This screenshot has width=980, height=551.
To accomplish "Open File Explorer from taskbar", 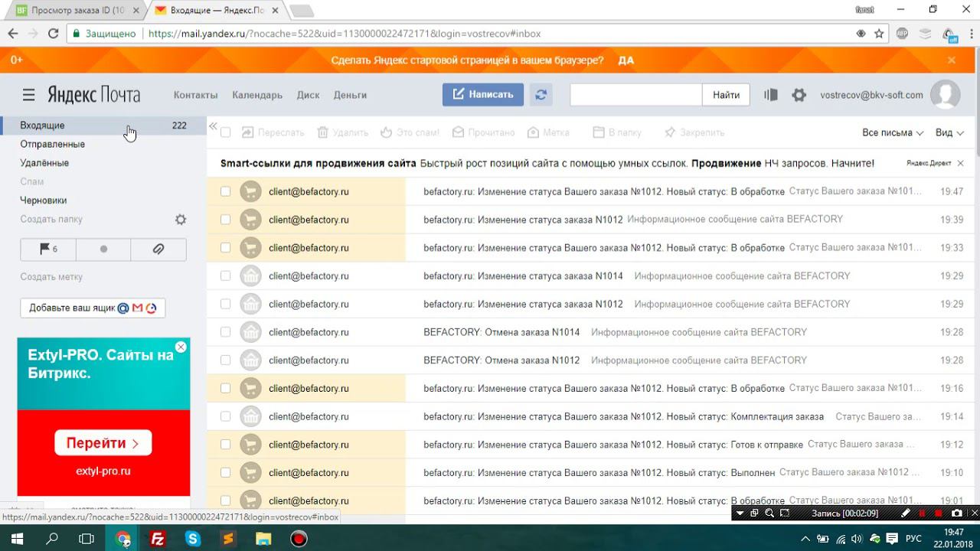I will coord(263,539).
